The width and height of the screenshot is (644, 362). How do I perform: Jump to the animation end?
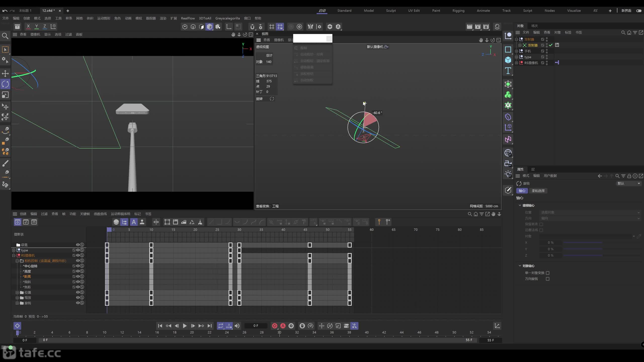210,326
